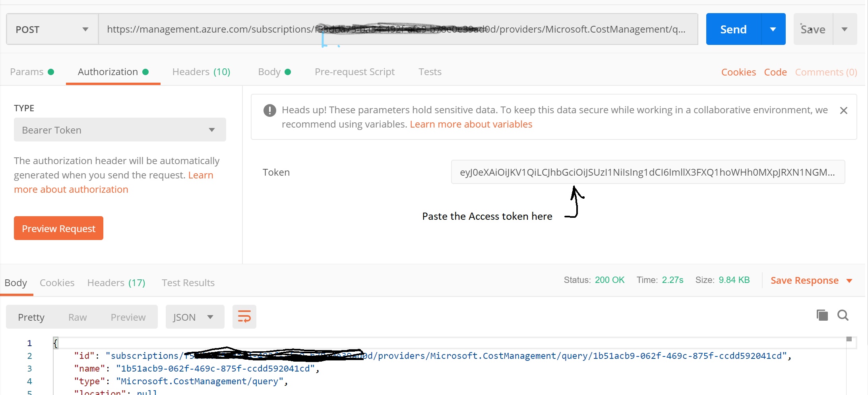Dismiss the Heads up warning banner
Viewport: 868px width, 395px height.
pos(843,110)
